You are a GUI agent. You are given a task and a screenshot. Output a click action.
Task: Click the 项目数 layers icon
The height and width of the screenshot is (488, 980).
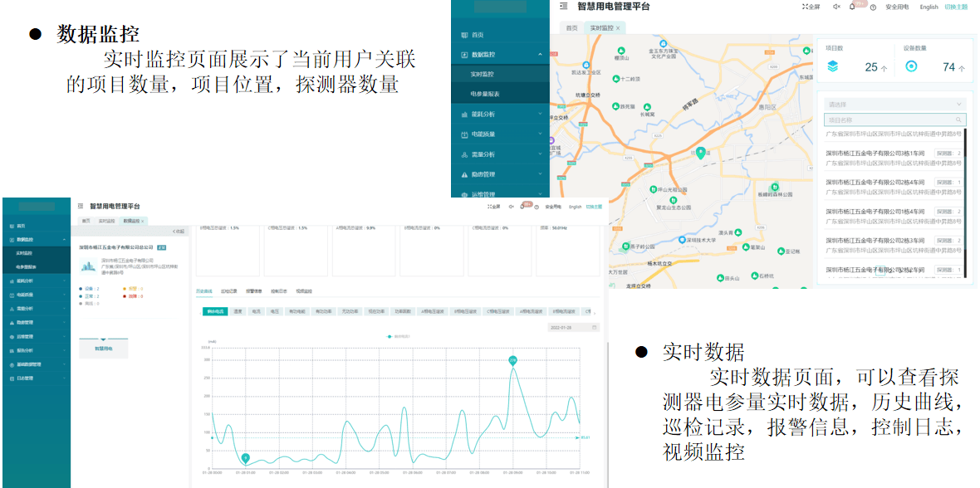point(832,66)
